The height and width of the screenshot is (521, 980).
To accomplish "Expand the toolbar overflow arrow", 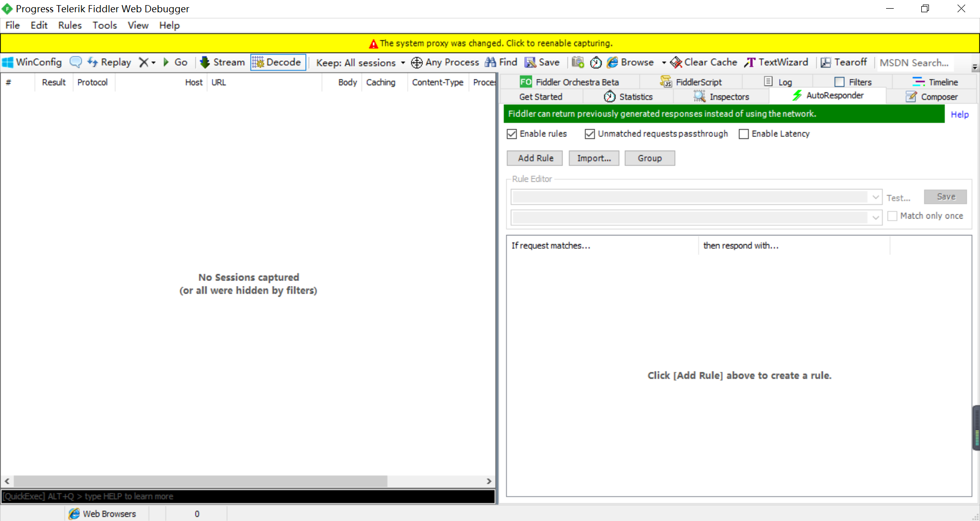I will pos(975,67).
